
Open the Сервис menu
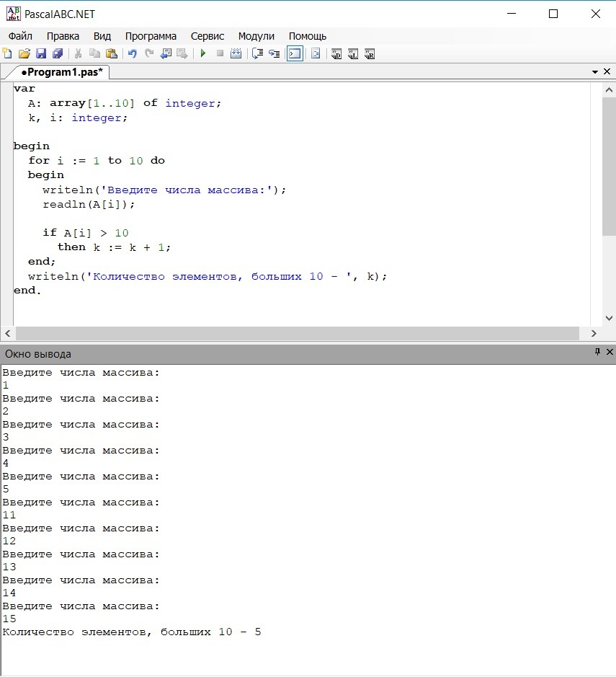coord(207,36)
